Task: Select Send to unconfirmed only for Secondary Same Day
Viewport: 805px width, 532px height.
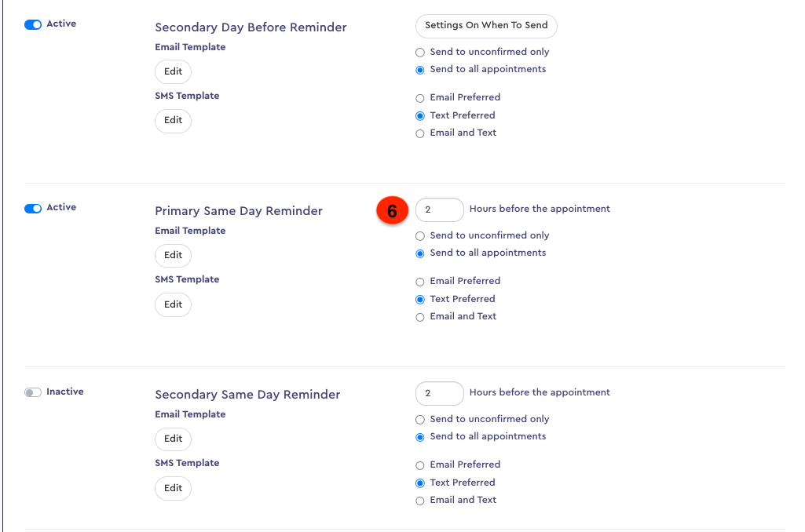Action: [419, 419]
